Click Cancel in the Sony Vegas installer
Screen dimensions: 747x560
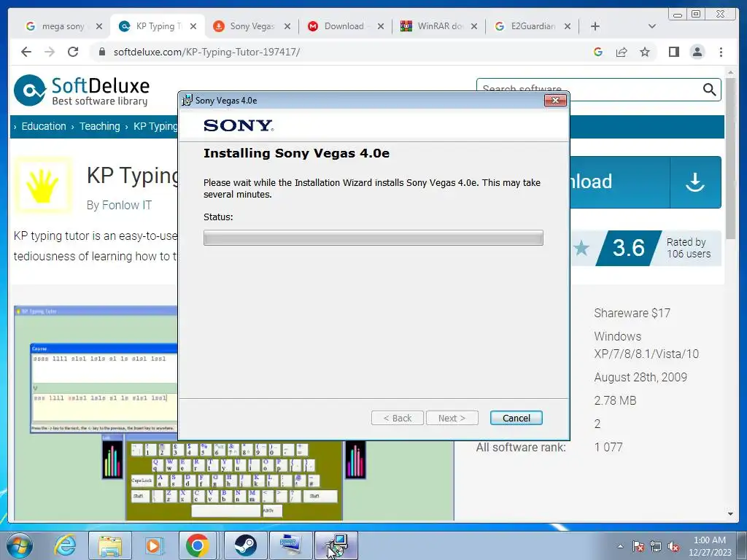516,418
